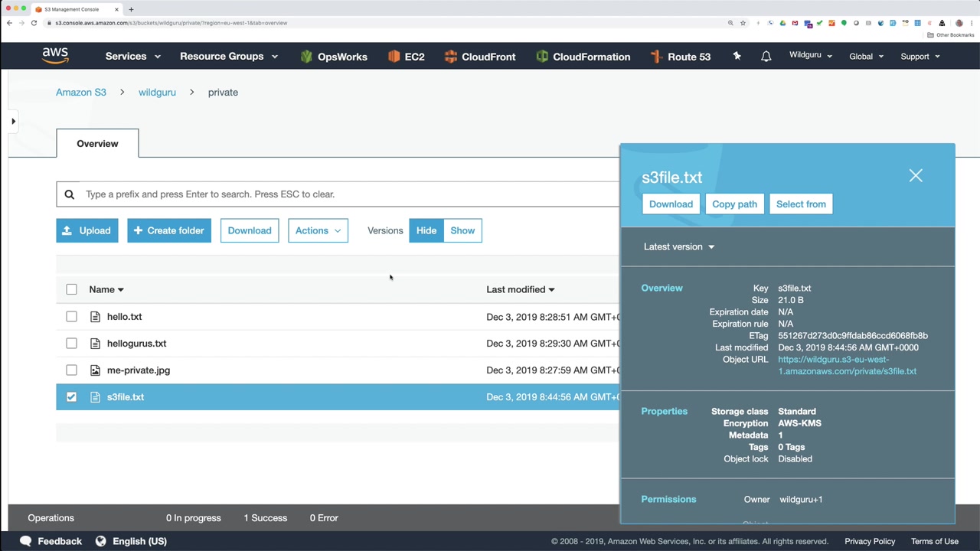Open the CloudFormation shortcut
The image size is (980, 551).
coord(583,57)
